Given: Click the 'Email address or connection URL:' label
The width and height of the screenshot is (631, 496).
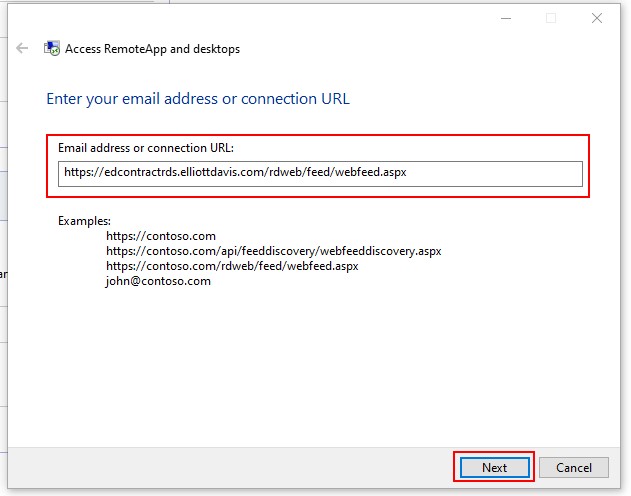Looking at the screenshot, I should tap(146, 148).
